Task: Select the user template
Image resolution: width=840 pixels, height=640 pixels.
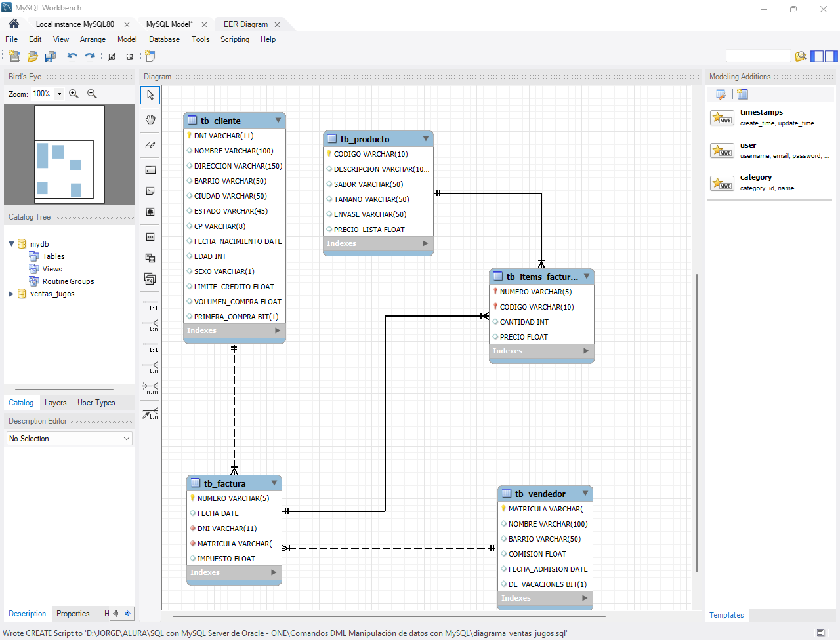Action: 769,150
